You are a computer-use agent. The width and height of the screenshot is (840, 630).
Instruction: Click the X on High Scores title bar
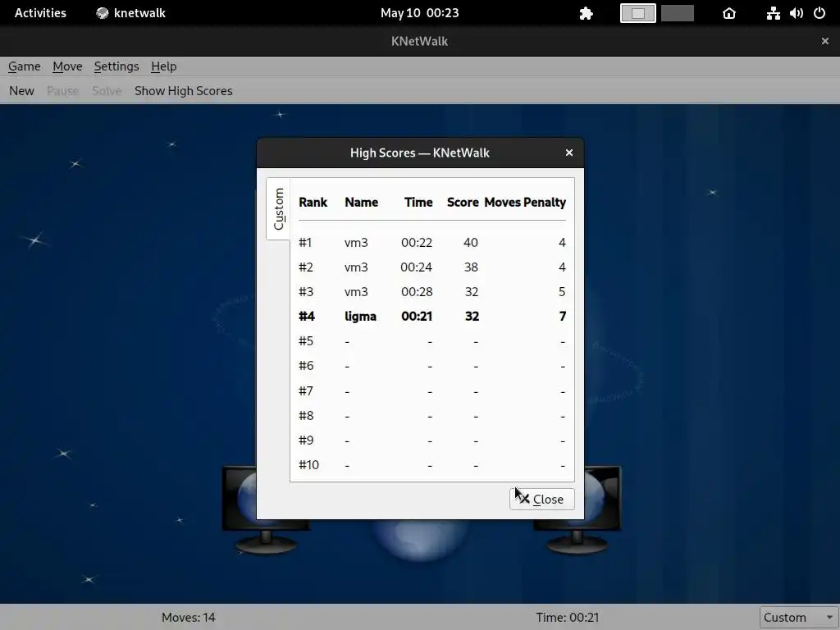tap(569, 153)
